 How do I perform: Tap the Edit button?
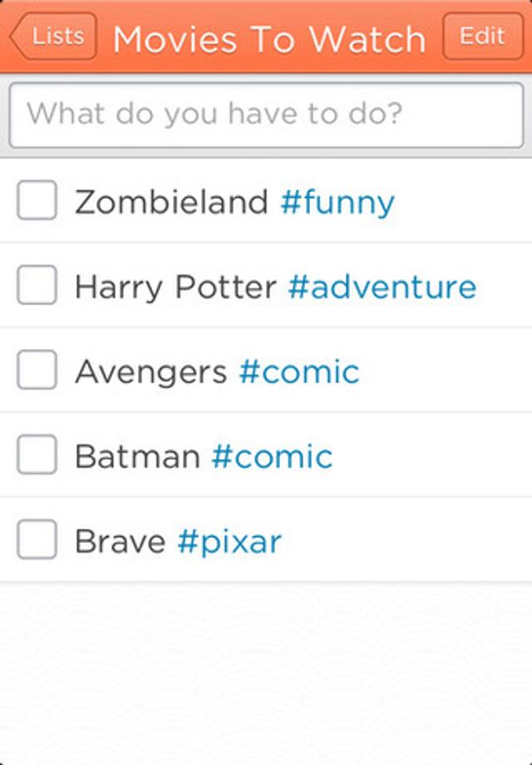[x=482, y=37]
